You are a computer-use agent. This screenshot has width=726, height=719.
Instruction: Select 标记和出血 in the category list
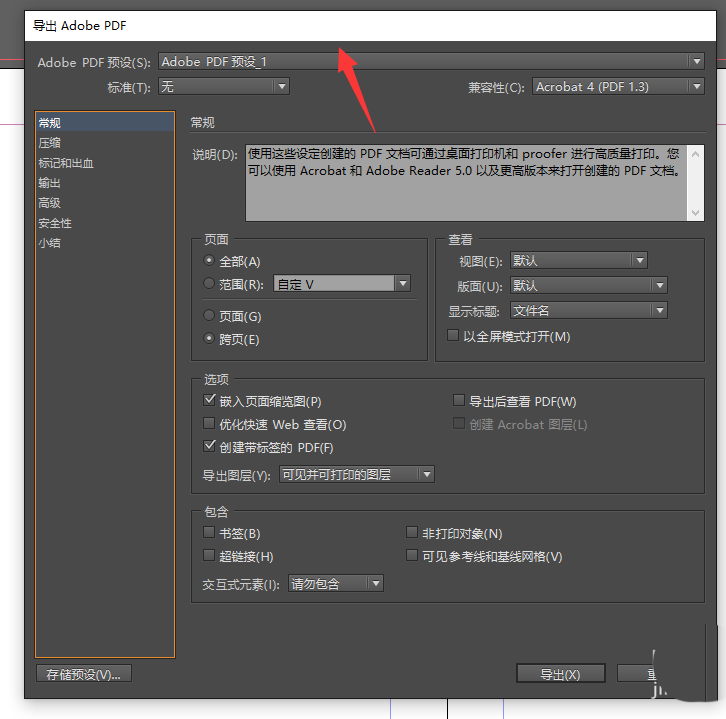point(105,163)
